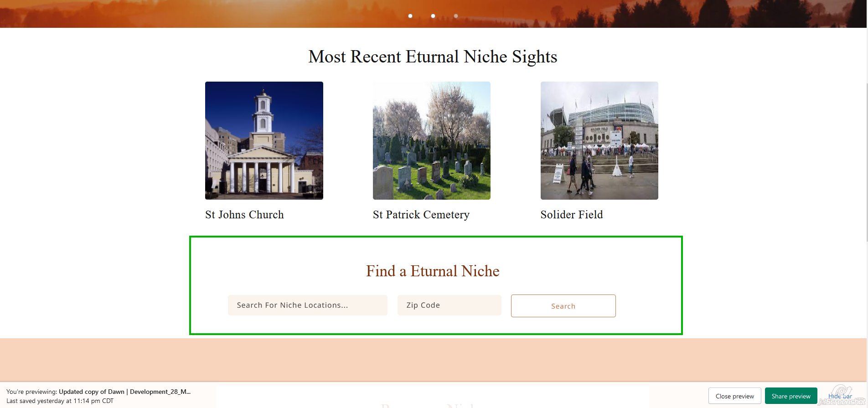Click the St Patrick Cemetery title link
This screenshot has width=868, height=408.
421,215
